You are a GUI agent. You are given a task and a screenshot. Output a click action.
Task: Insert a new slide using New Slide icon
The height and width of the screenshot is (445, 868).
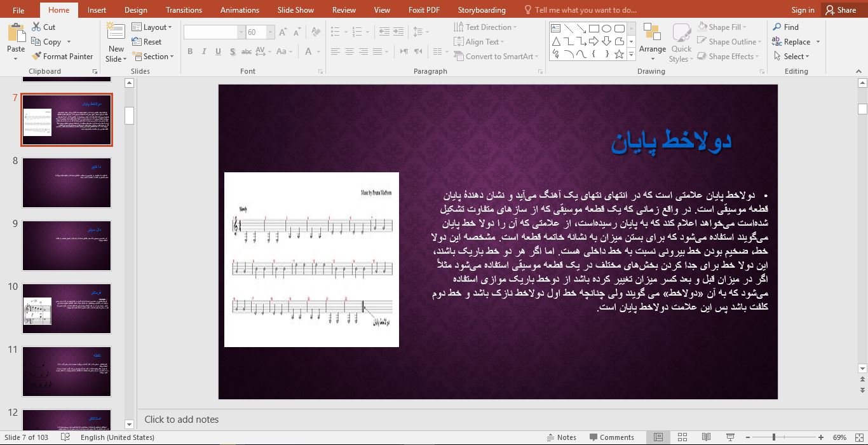pyautogui.click(x=116, y=32)
